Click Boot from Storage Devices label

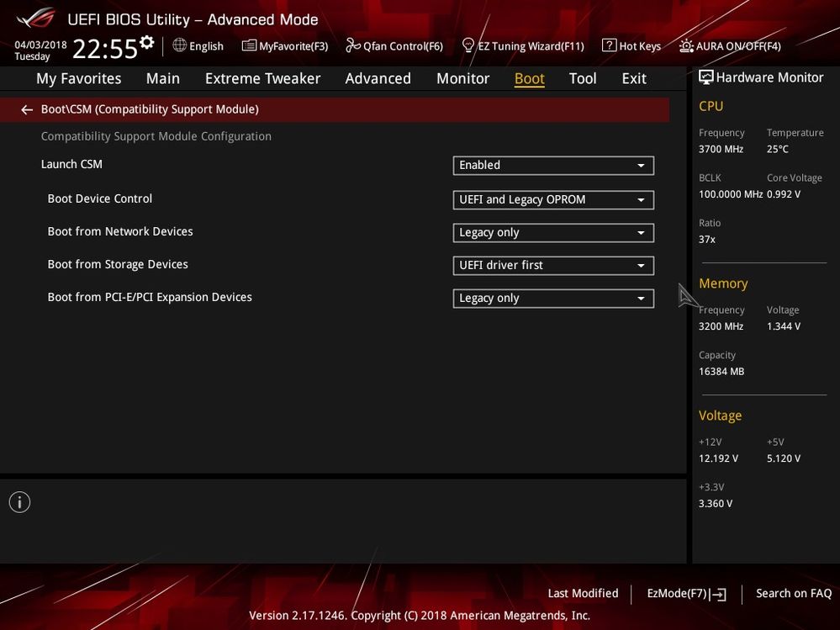[x=118, y=264]
